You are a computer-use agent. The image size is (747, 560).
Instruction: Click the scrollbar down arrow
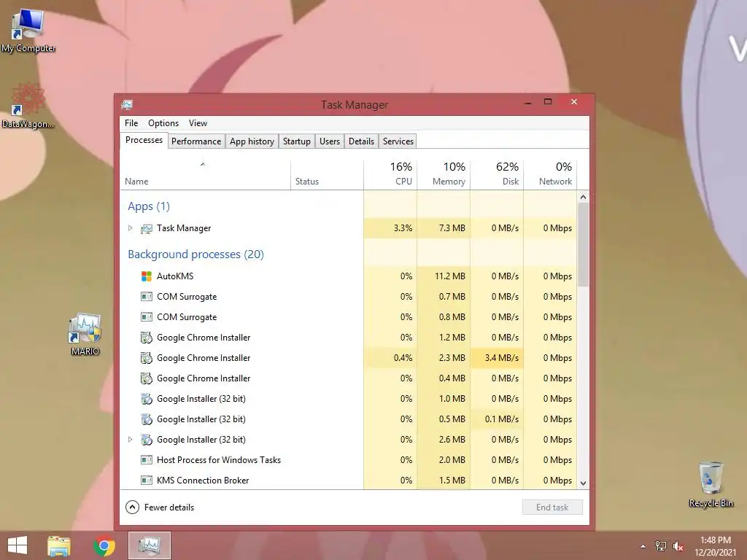(x=583, y=483)
